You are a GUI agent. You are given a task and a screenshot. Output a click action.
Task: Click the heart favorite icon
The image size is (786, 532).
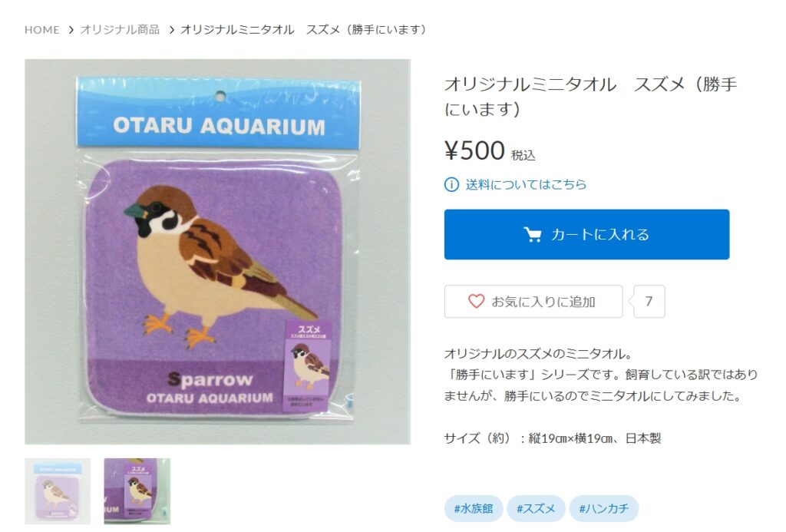(476, 302)
